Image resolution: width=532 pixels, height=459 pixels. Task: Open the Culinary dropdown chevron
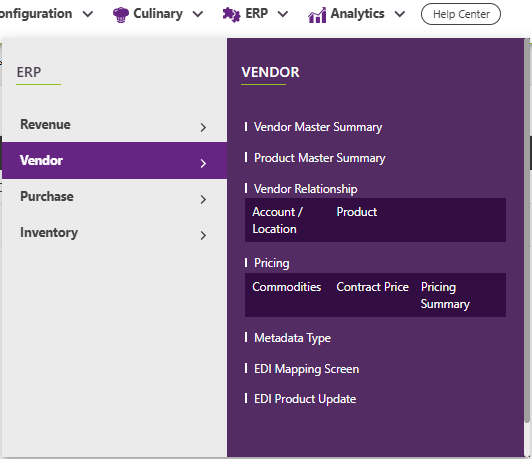[x=198, y=14]
